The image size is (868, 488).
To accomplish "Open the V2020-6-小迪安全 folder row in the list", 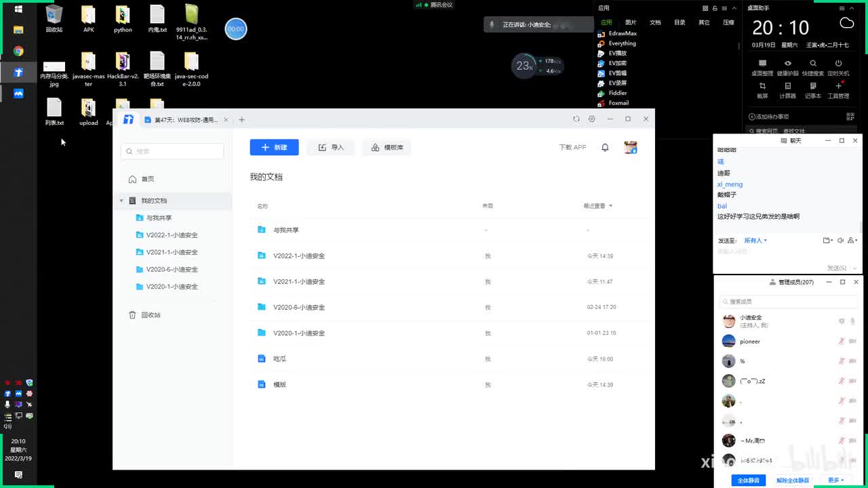I will [x=444, y=307].
